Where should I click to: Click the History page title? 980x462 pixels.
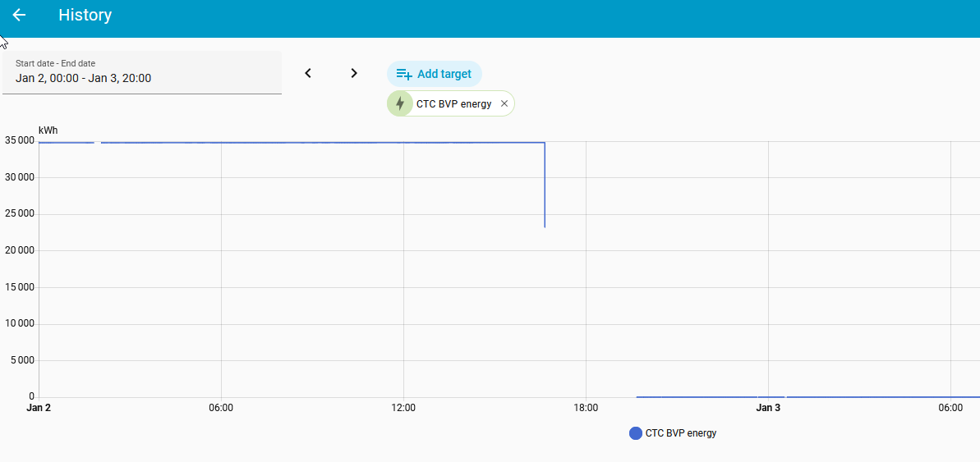(85, 15)
